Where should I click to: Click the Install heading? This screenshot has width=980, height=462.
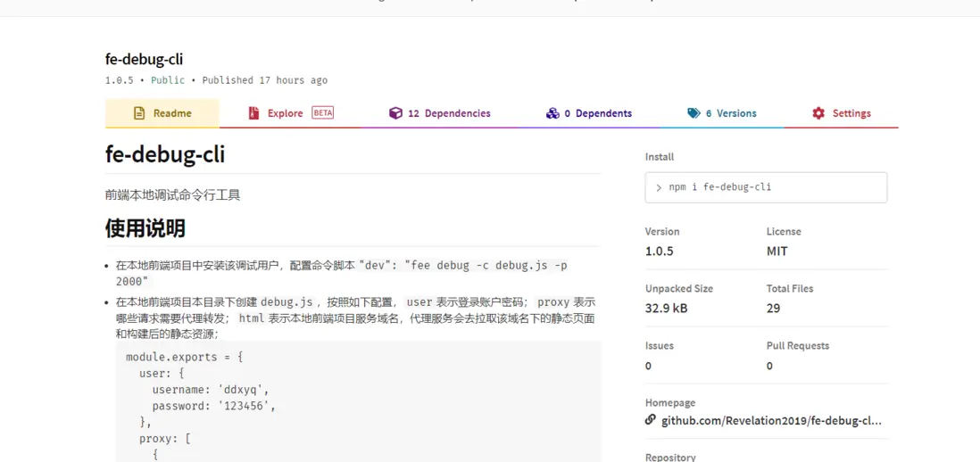pyautogui.click(x=660, y=157)
